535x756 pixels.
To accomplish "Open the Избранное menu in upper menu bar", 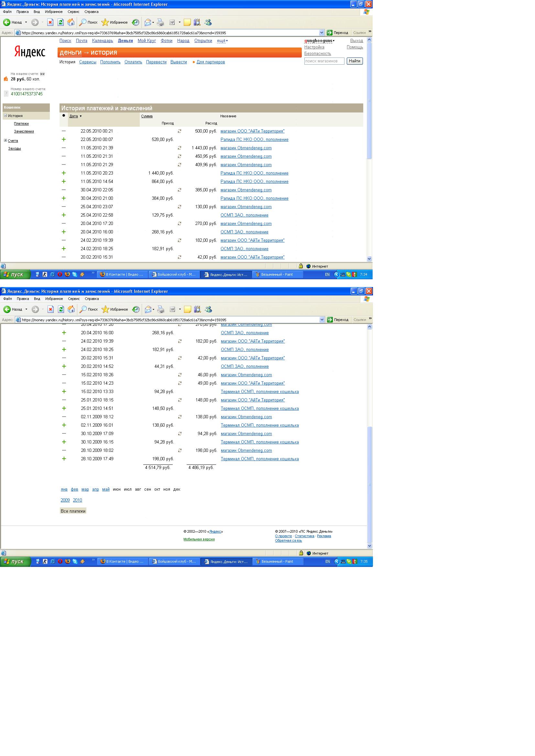I will [54, 12].
